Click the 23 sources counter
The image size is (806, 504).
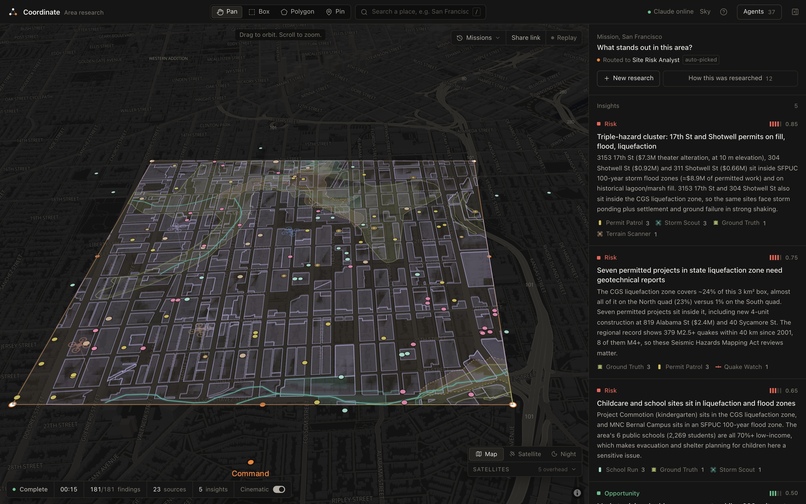point(169,490)
